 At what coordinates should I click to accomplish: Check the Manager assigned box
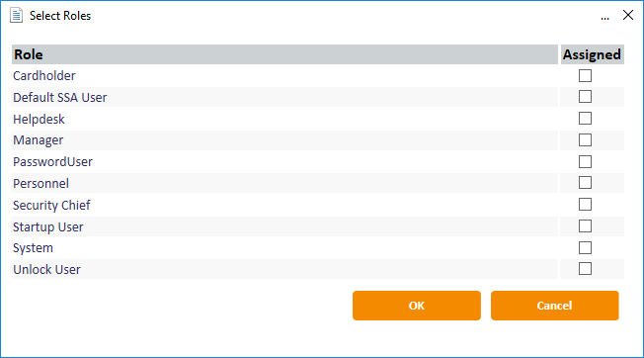coord(585,139)
